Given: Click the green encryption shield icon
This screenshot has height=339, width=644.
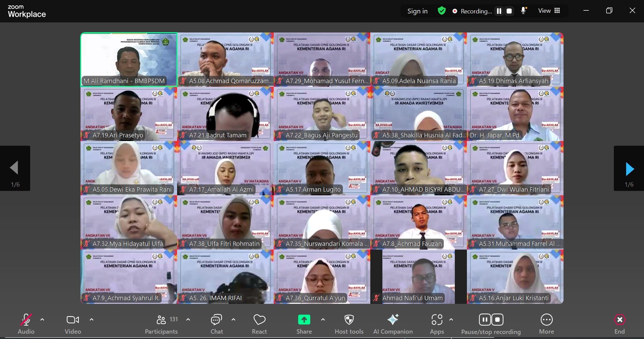Looking at the screenshot, I should pyautogui.click(x=442, y=11).
